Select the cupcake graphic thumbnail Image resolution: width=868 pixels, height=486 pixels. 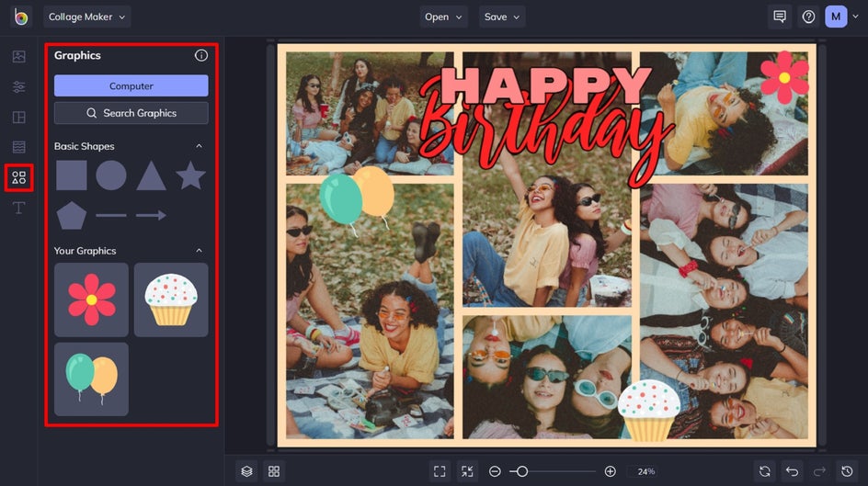tap(171, 300)
